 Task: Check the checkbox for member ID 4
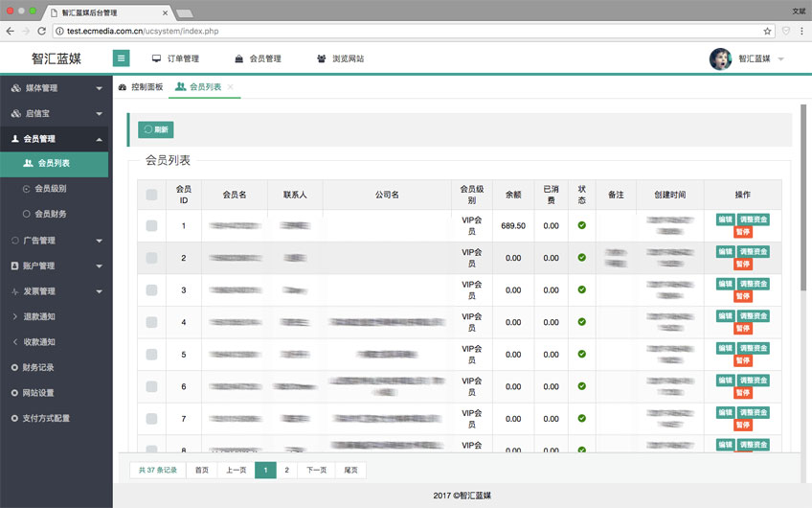[151, 322]
